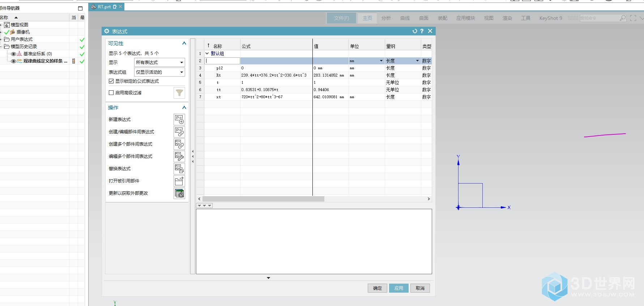Toggle visibility eye of 规律曲线定义的样条
This screenshot has width=644, height=306.
tap(13, 61)
